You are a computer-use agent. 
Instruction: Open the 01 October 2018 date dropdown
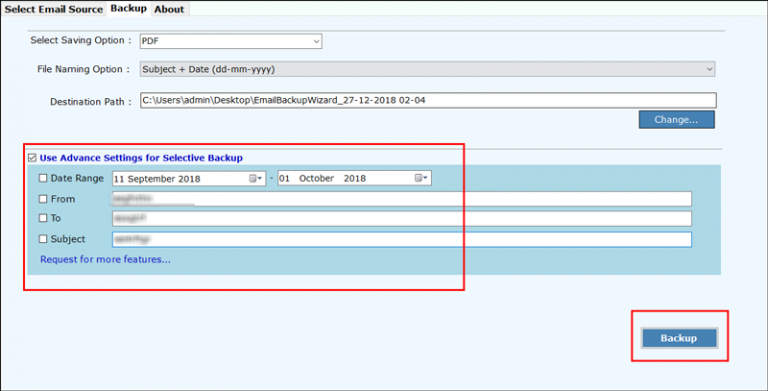coord(355,178)
